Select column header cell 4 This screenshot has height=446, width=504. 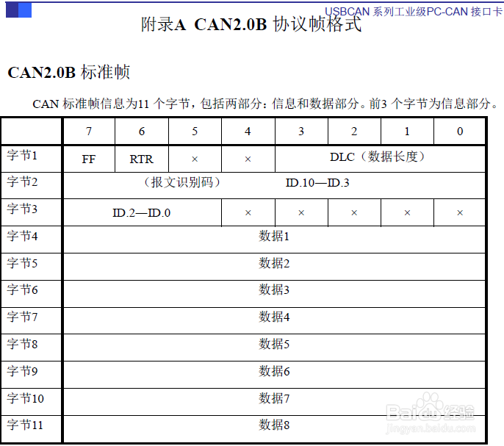coord(248,132)
